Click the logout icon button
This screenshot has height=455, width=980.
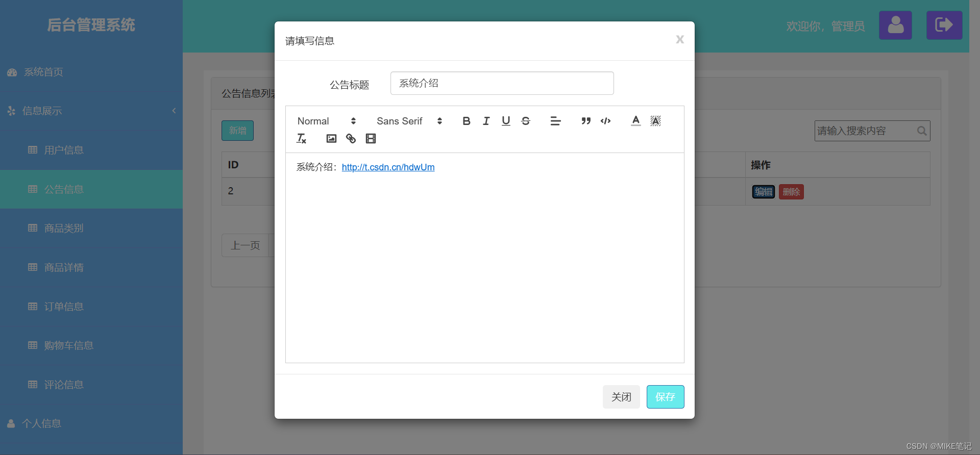[x=944, y=25]
